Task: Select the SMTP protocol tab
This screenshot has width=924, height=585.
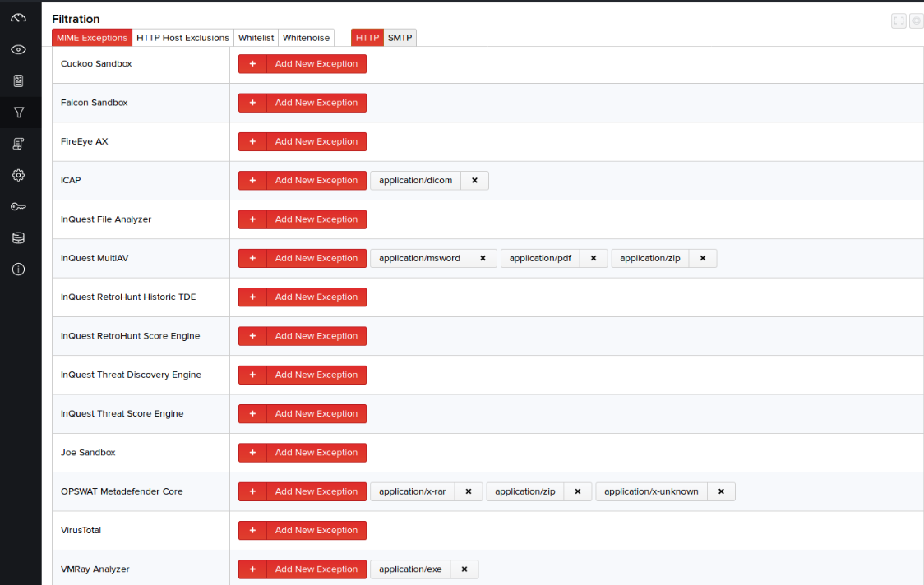Action: coord(400,38)
